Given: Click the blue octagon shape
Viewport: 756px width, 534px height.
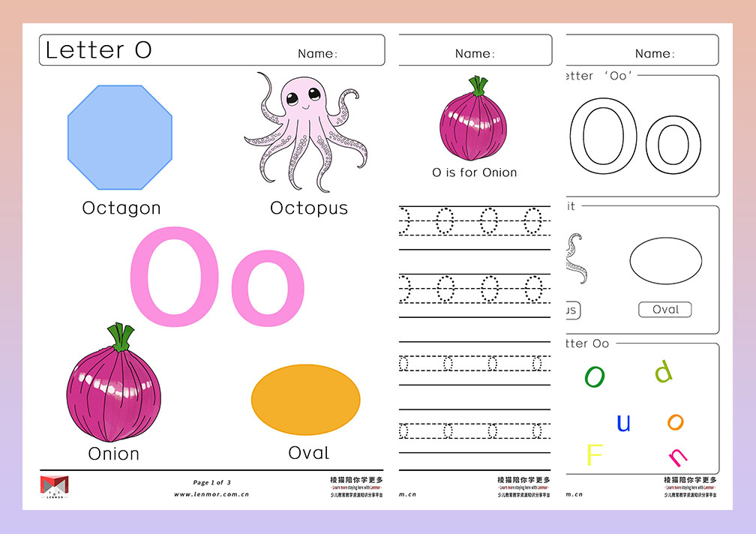Looking at the screenshot, I should point(120,137).
